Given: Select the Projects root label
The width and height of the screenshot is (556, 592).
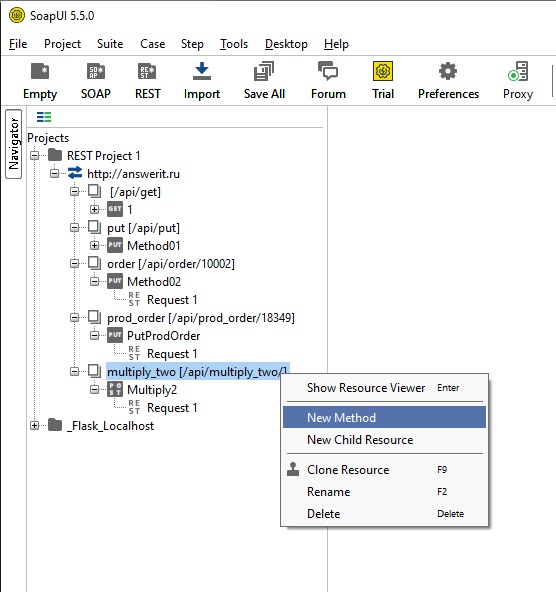Looking at the screenshot, I should pos(48,138).
